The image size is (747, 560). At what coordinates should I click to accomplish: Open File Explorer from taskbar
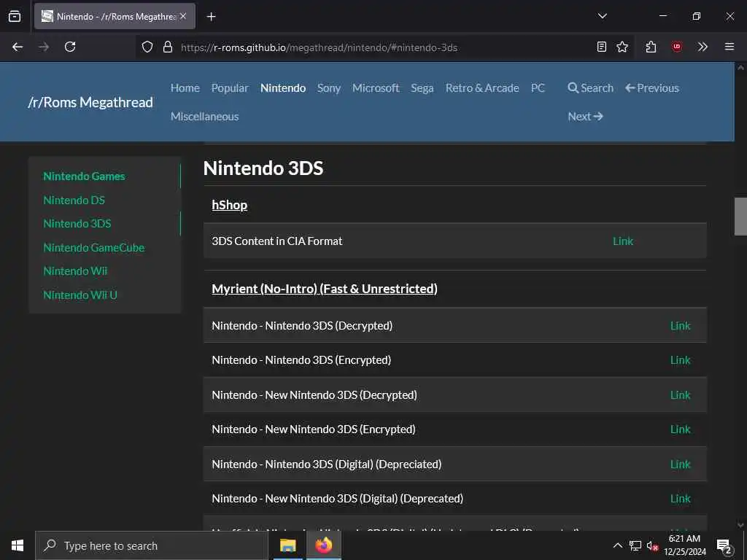[287, 545]
